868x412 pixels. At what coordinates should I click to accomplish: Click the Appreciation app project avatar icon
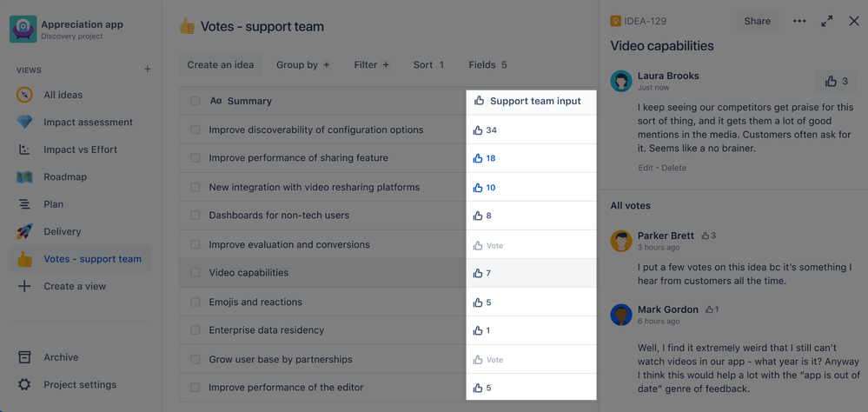pos(23,30)
